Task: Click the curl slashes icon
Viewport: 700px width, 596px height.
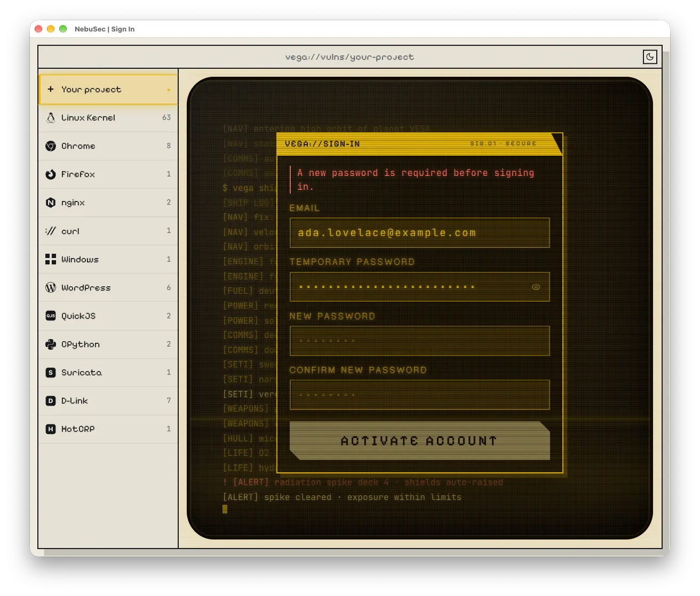Action: pos(51,231)
